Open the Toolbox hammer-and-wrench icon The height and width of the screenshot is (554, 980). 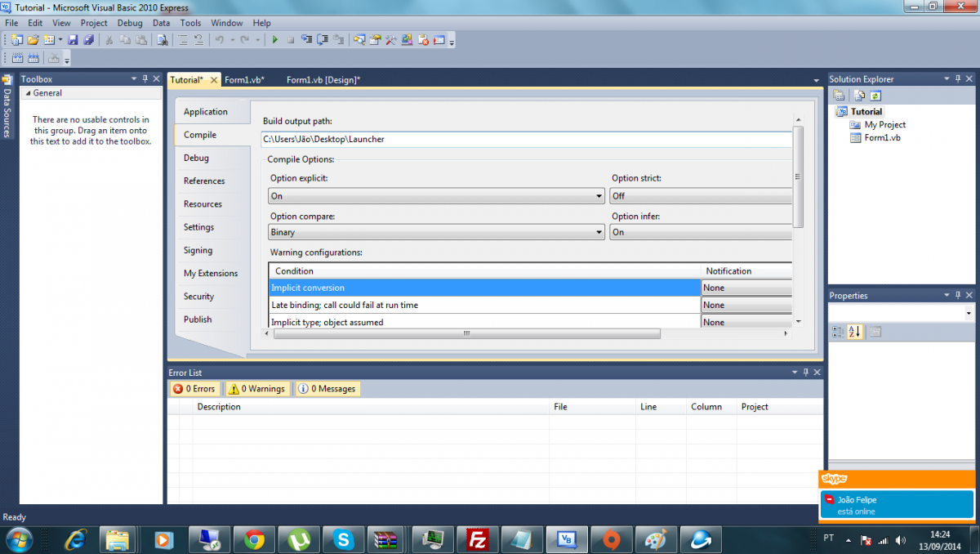391,39
